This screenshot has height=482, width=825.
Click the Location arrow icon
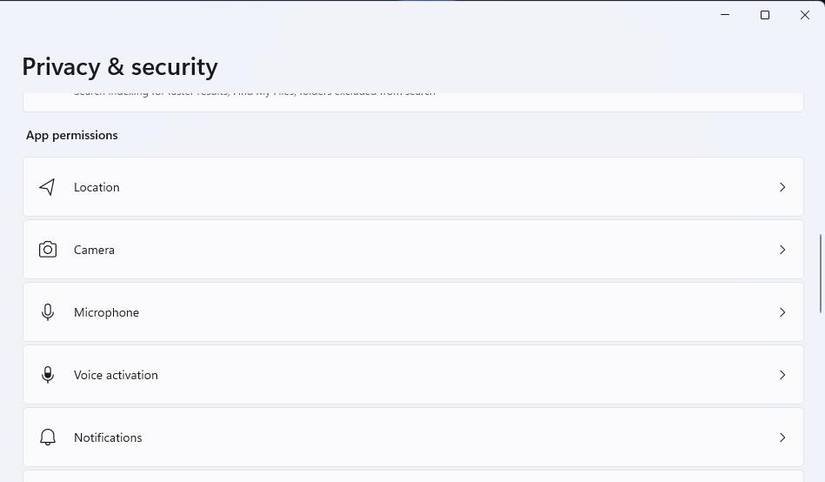[47, 187]
